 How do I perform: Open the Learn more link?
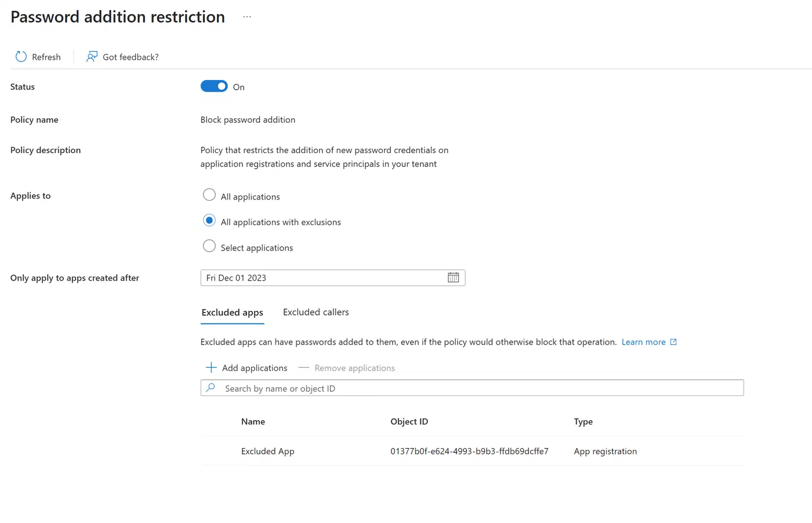[x=644, y=342]
